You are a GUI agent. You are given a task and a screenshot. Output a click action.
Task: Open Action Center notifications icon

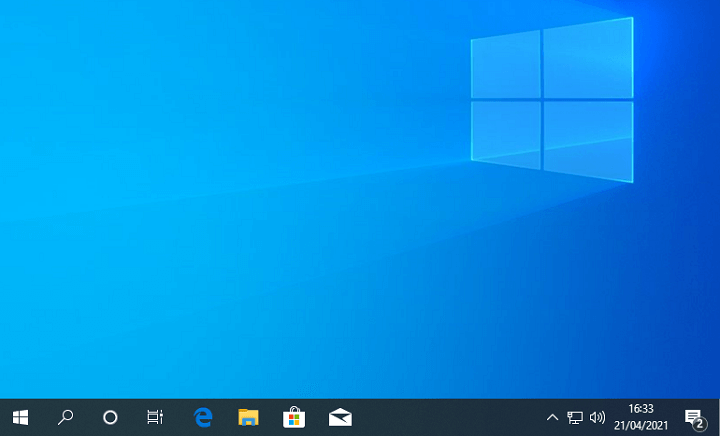[x=695, y=419]
